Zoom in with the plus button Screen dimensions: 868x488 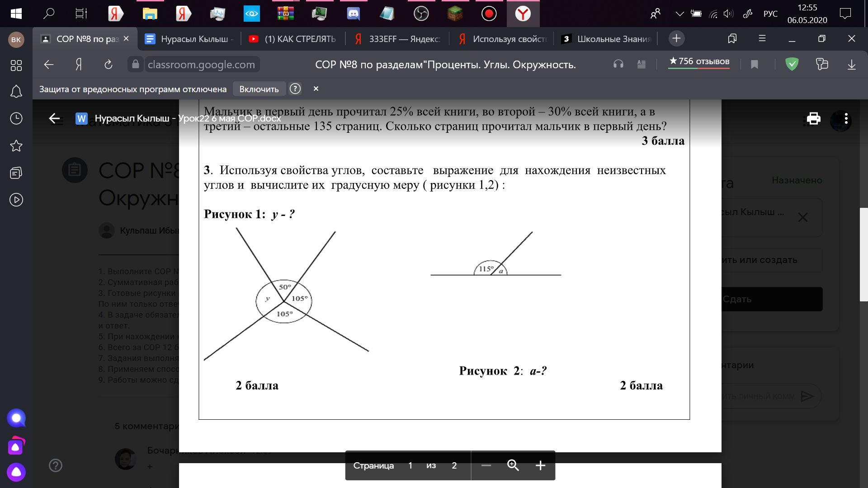pos(540,465)
